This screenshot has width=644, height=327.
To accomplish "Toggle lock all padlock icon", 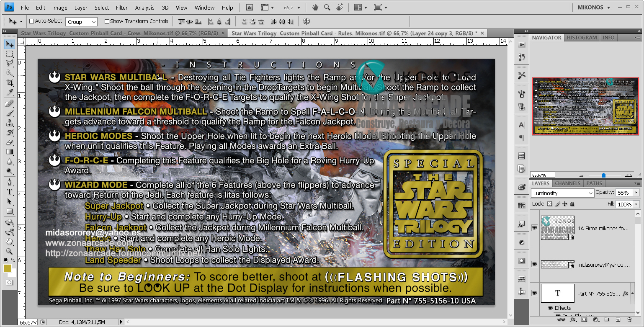I will tap(572, 204).
